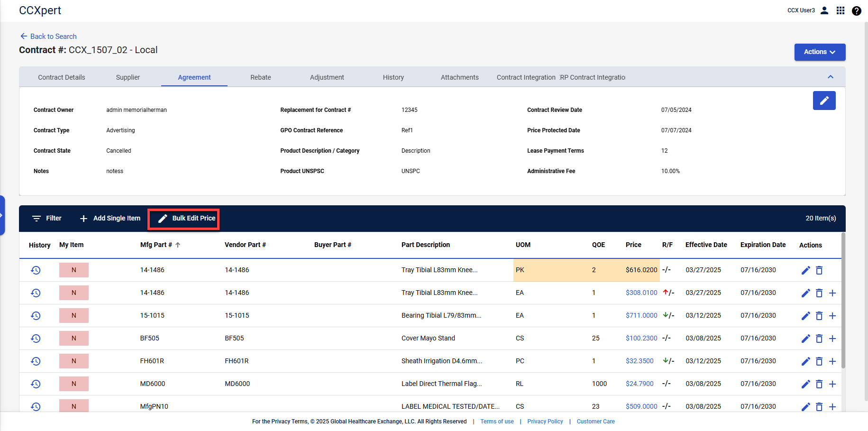Add a price tier for Cover Mayo Stand

[833, 338]
